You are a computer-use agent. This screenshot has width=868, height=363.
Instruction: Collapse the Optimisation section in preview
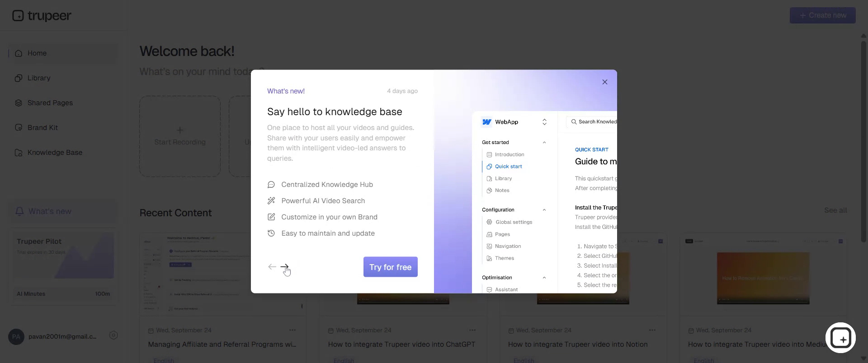point(544,278)
